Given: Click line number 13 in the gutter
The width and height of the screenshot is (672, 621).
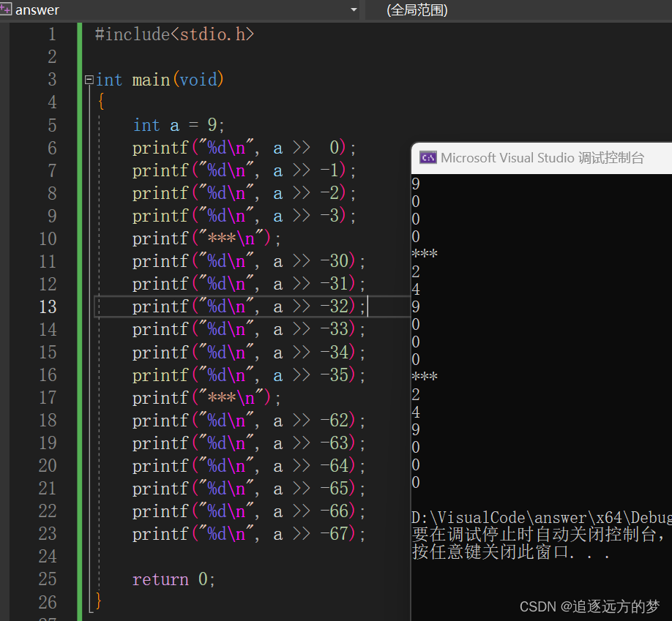Looking at the screenshot, I should pos(48,307).
